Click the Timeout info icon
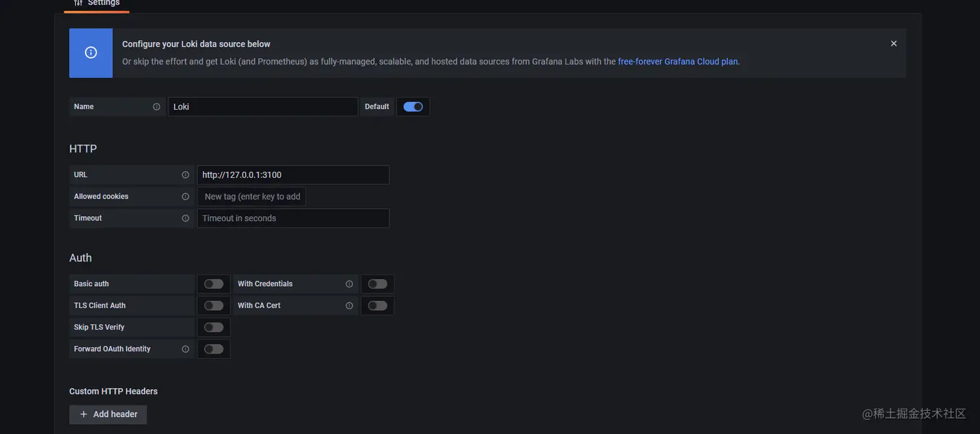 185,219
